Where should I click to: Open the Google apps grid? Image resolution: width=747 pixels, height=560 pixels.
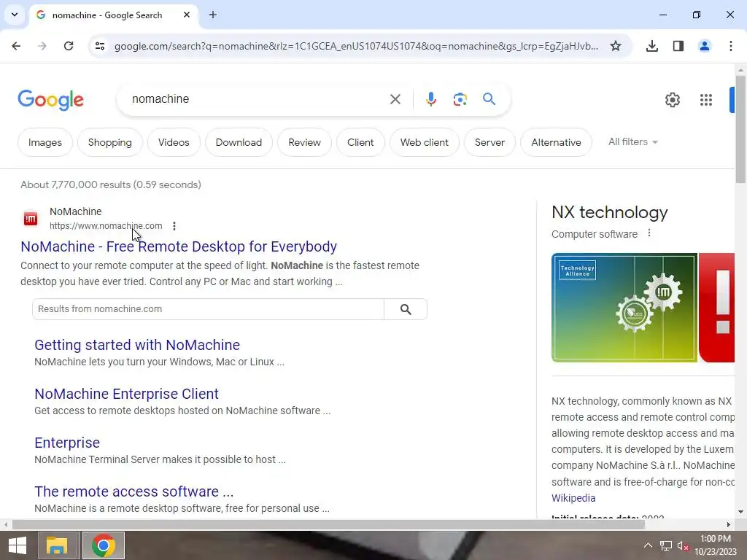click(706, 99)
